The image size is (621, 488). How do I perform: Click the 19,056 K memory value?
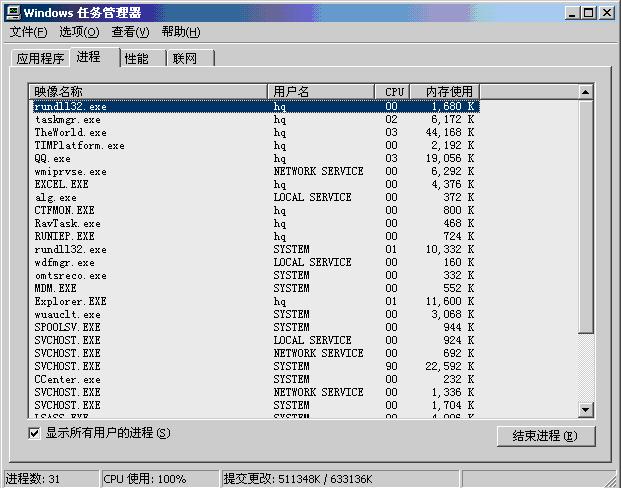point(450,159)
